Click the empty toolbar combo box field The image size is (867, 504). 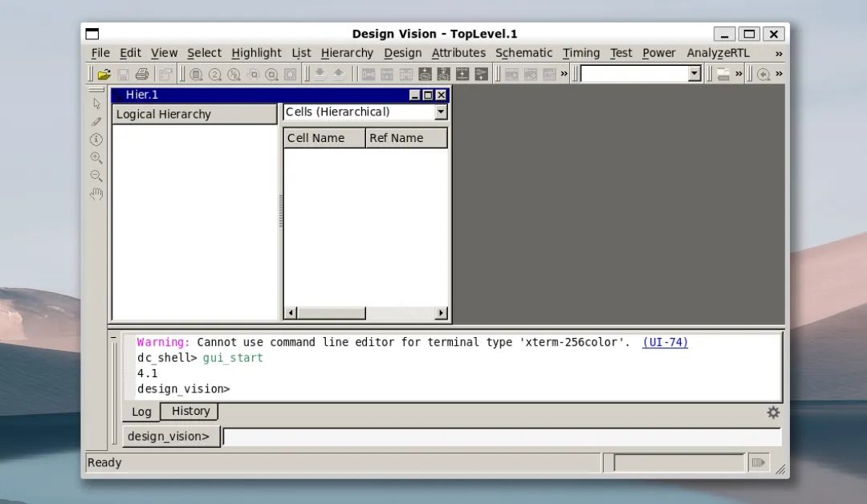tap(635, 74)
